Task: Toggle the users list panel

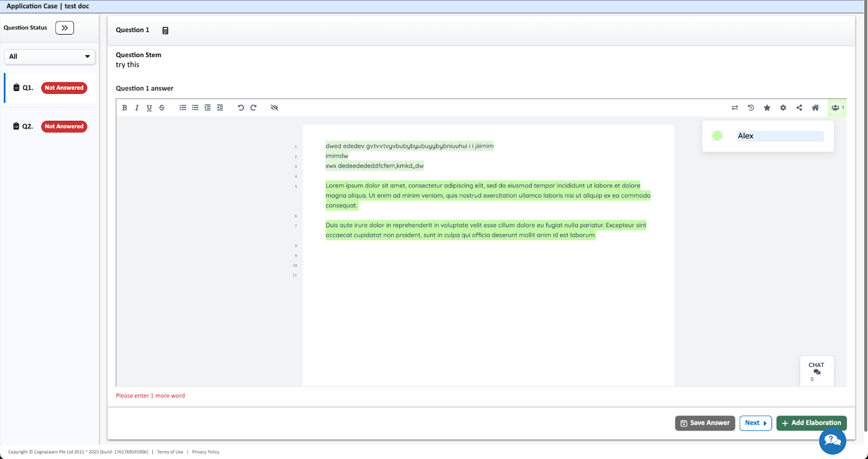Action: [x=837, y=108]
